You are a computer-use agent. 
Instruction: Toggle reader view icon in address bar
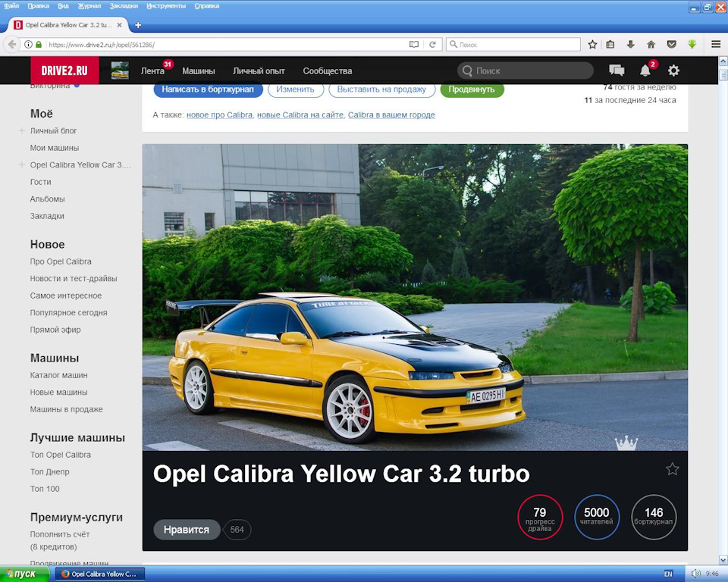pos(414,45)
